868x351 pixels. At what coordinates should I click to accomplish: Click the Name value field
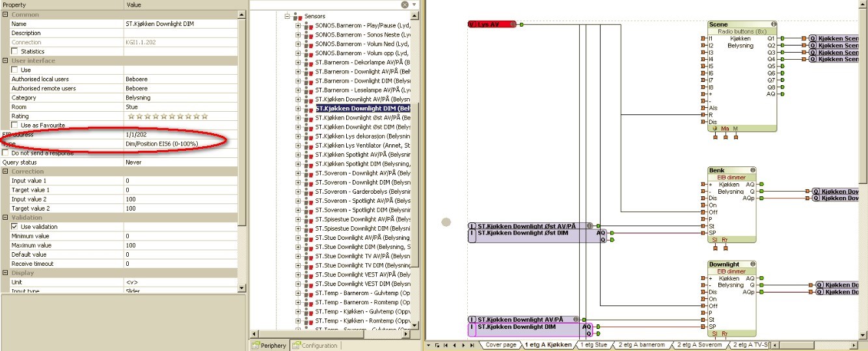(x=179, y=24)
